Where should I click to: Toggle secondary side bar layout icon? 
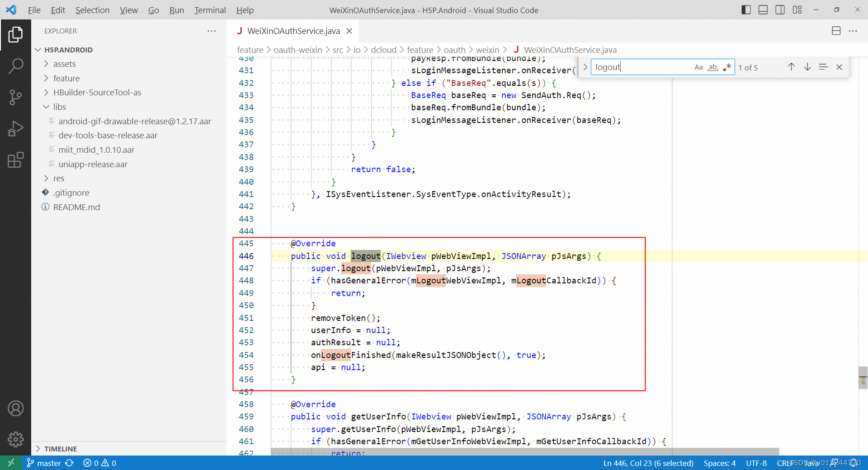tap(780, 10)
